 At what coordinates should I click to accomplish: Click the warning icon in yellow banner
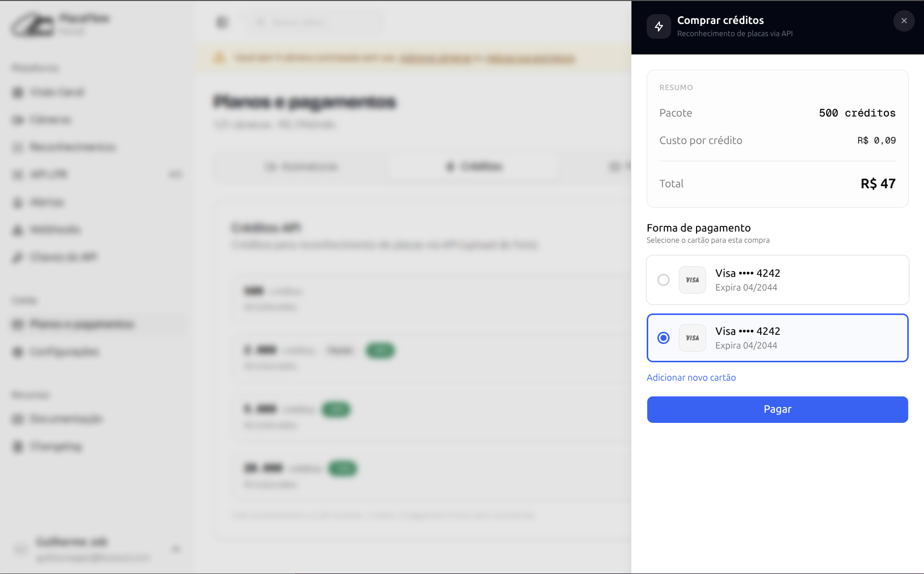pos(219,58)
